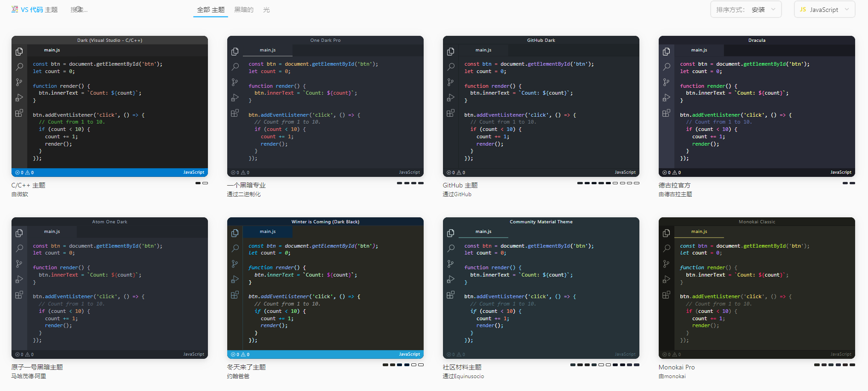Click the Source Control icon in Dracula preview
The height and width of the screenshot is (391, 868).
click(x=666, y=82)
